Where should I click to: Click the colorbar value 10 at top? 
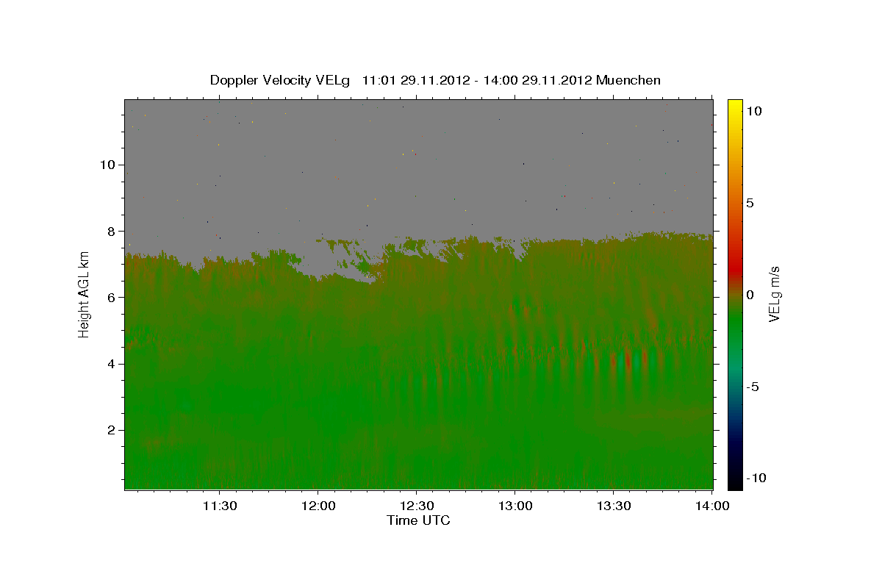pos(753,111)
